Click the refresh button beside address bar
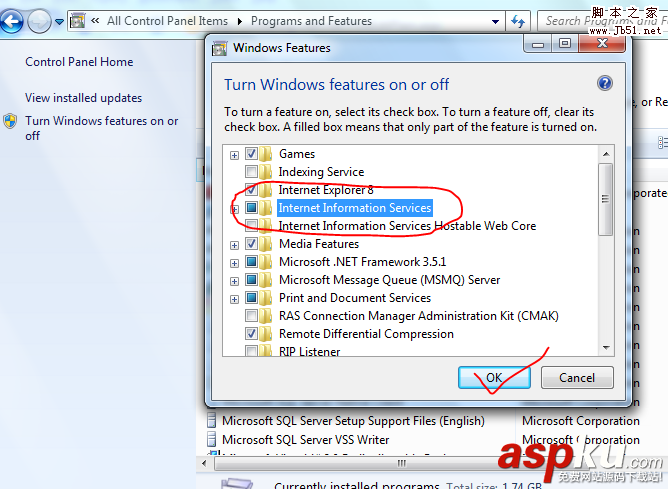Viewport: 668px width, 489px height. click(x=518, y=21)
